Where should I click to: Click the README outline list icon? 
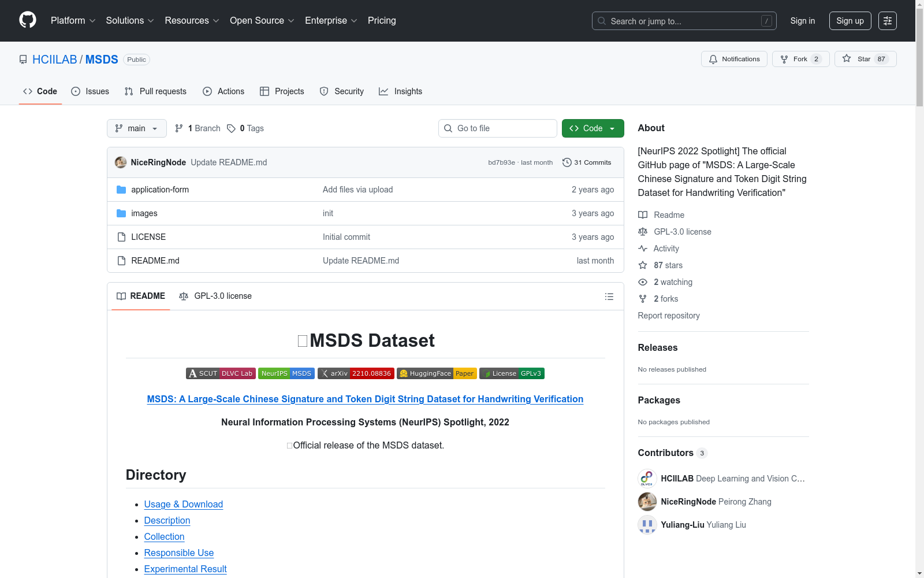coord(609,297)
